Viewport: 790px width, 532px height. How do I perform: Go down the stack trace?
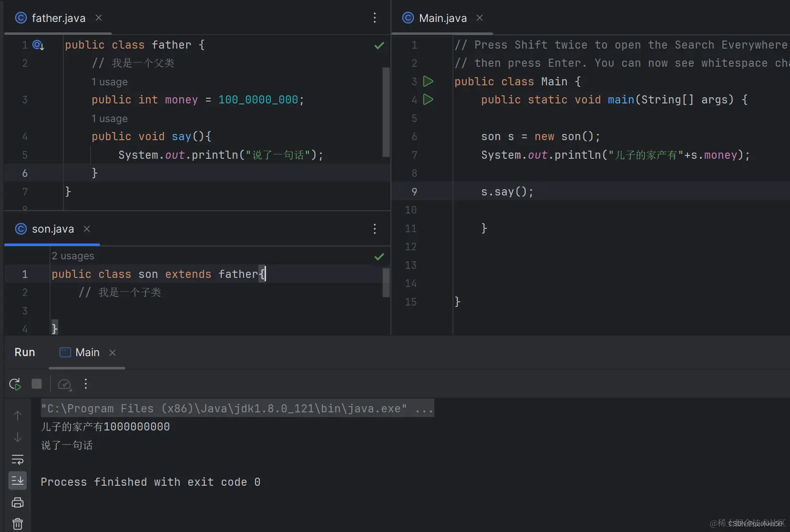pyautogui.click(x=18, y=437)
